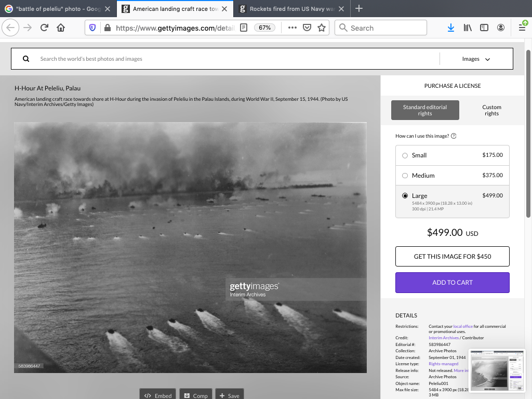
Task: Bookmark this page with the star icon
Action: click(x=322, y=28)
